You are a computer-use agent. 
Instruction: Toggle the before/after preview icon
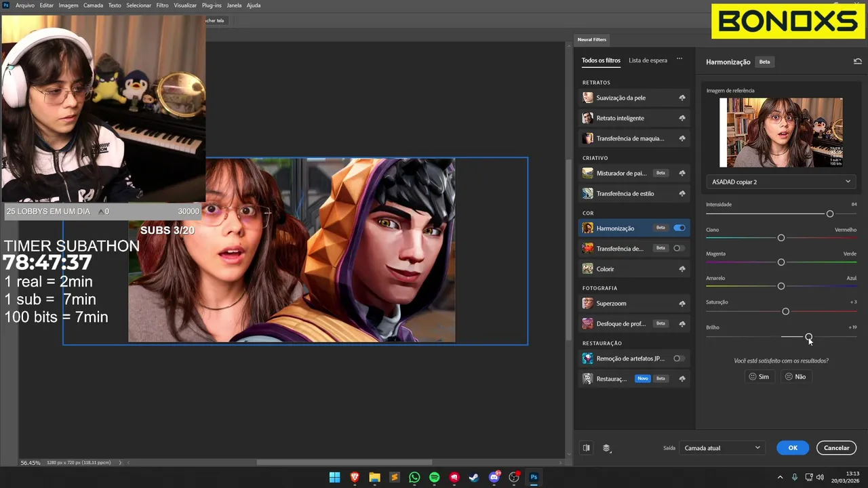click(x=587, y=448)
